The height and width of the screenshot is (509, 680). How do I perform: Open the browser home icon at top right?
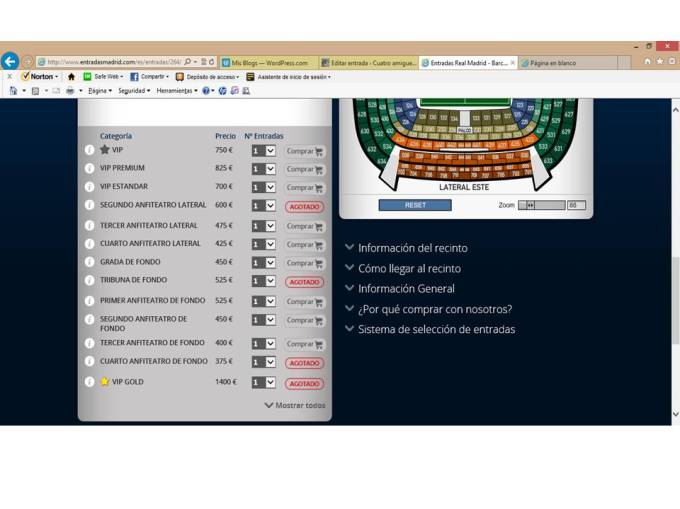[647, 61]
